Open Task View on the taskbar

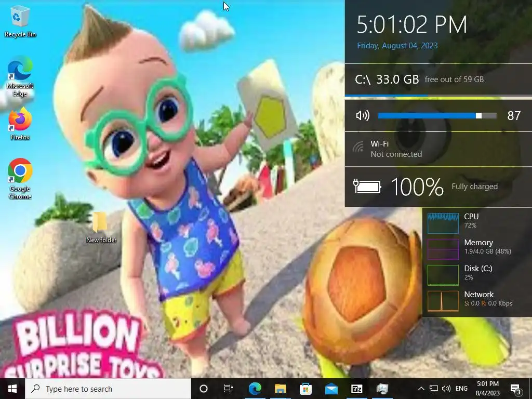229,389
